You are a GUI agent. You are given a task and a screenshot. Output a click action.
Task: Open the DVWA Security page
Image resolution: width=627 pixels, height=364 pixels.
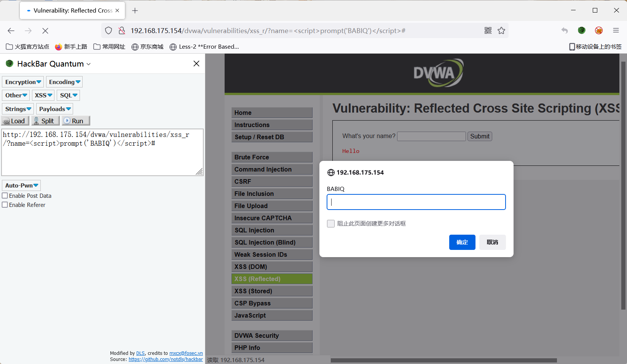click(272, 335)
